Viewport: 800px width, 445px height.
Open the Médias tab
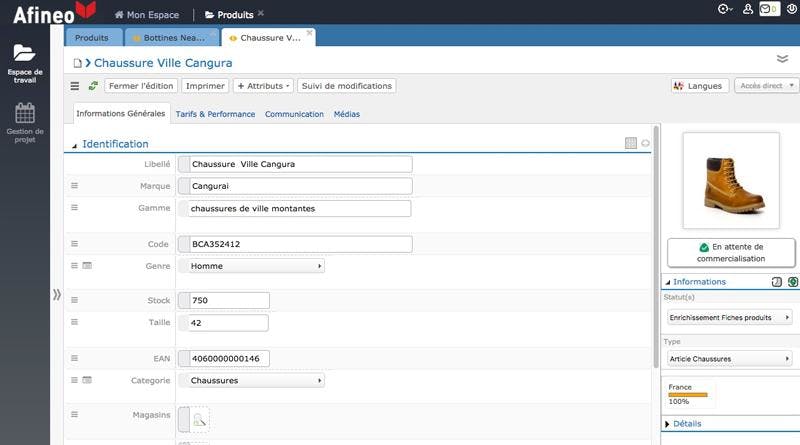347,114
